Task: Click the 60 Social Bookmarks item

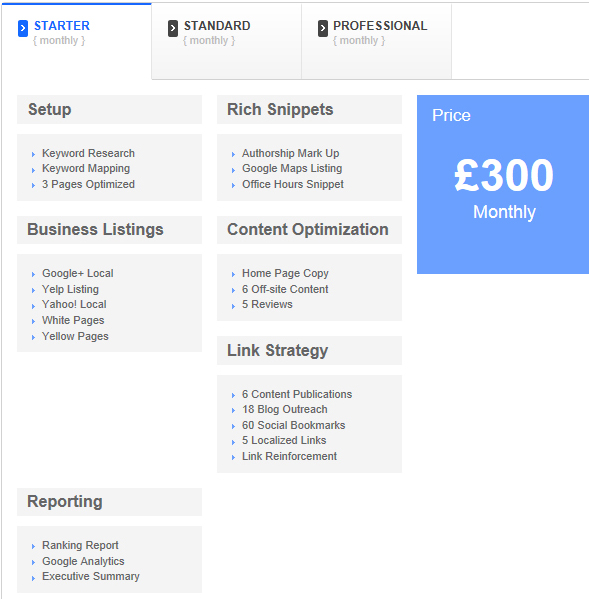Action: [x=293, y=425]
